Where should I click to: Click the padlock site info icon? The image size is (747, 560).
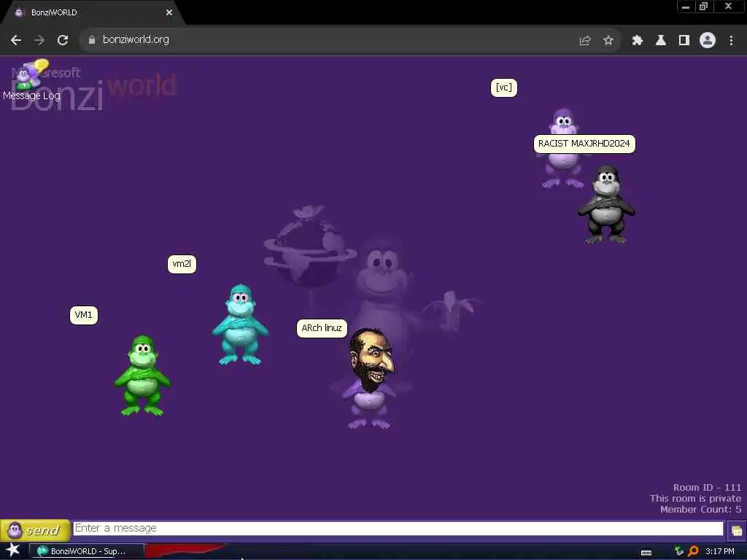[92, 40]
